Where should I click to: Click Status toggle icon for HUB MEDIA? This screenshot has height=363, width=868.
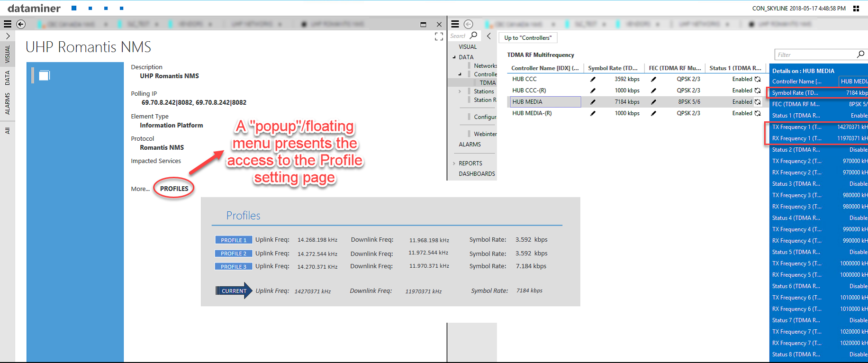758,102
